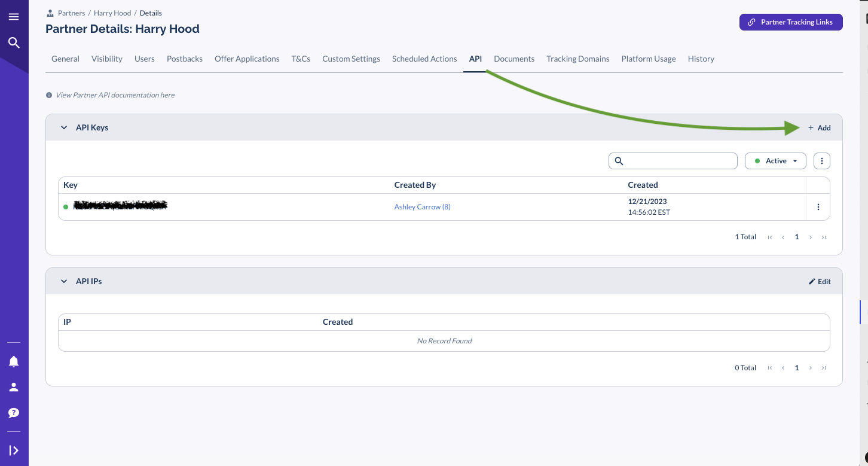Image resolution: width=868 pixels, height=466 pixels.
Task: Click the No Record Found message
Action: coord(444,341)
